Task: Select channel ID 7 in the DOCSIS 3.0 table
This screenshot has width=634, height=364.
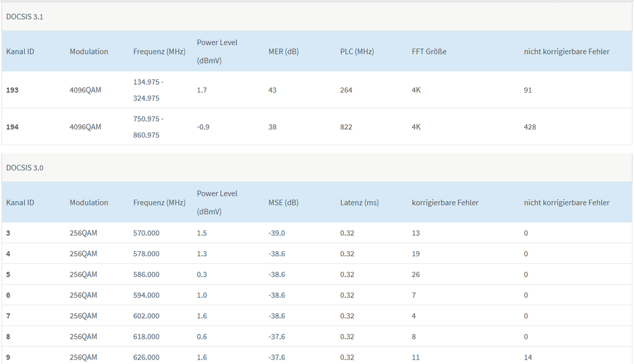Action: coord(8,316)
